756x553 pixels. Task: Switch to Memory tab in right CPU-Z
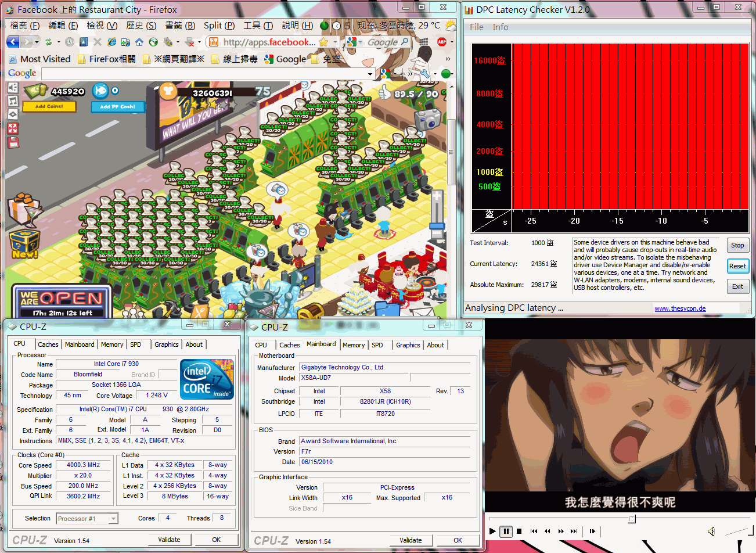[x=354, y=345]
